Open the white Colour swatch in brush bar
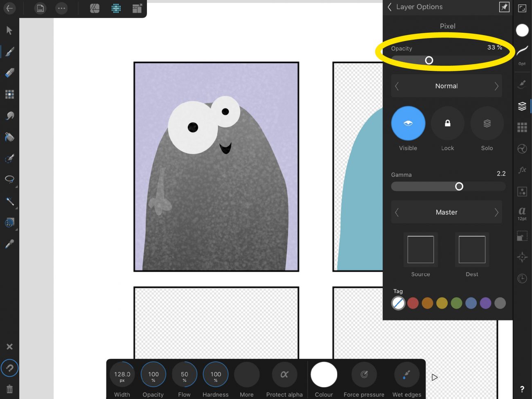The height and width of the screenshot is (399, 532). [x=324, y=374]
